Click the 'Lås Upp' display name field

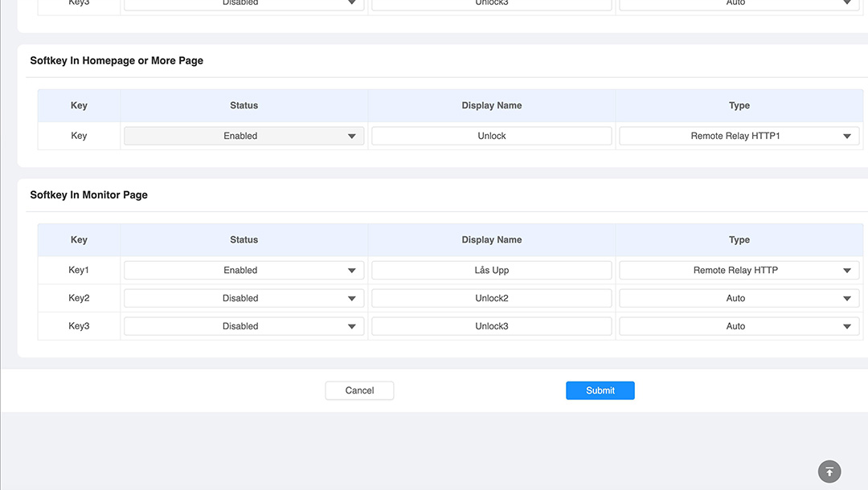tap(491, 271)
